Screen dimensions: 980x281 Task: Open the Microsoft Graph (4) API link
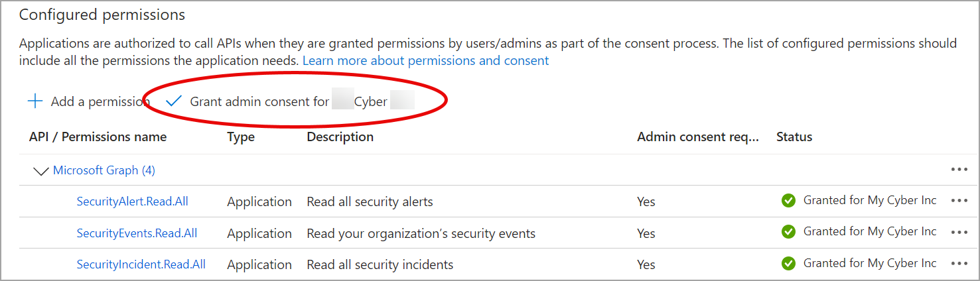104,170
